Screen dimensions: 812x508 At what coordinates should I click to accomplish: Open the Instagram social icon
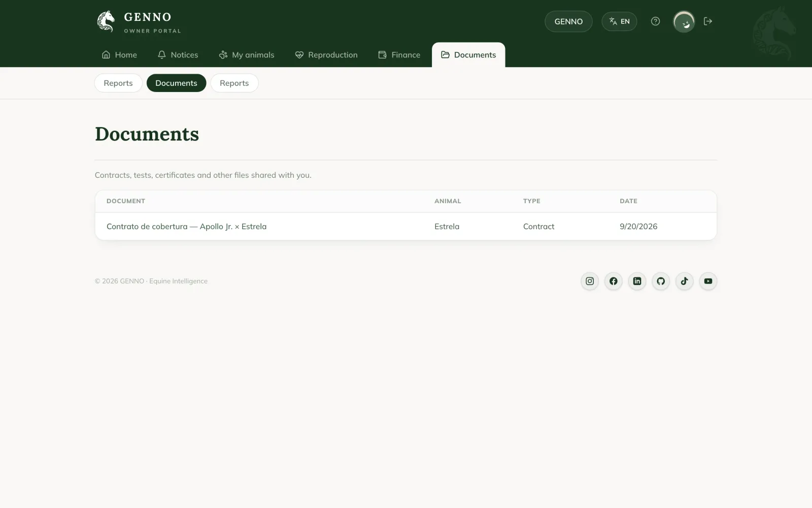[x=590, y=281]
